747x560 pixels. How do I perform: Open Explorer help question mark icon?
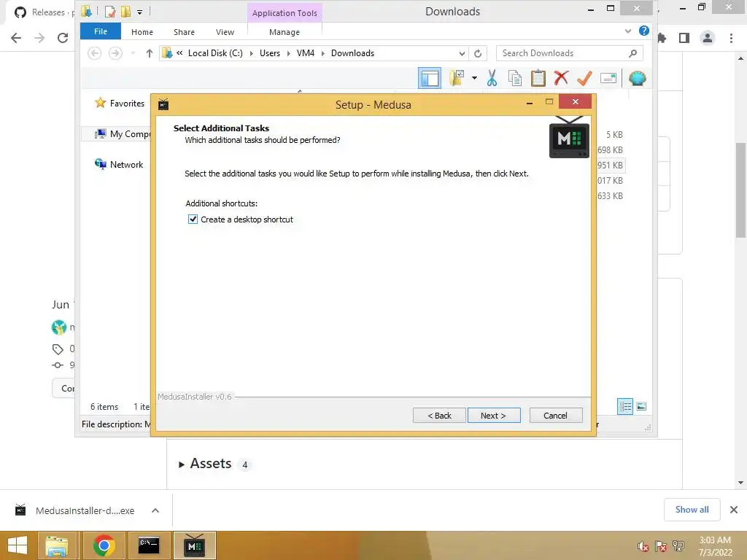[x=643, y=31]
